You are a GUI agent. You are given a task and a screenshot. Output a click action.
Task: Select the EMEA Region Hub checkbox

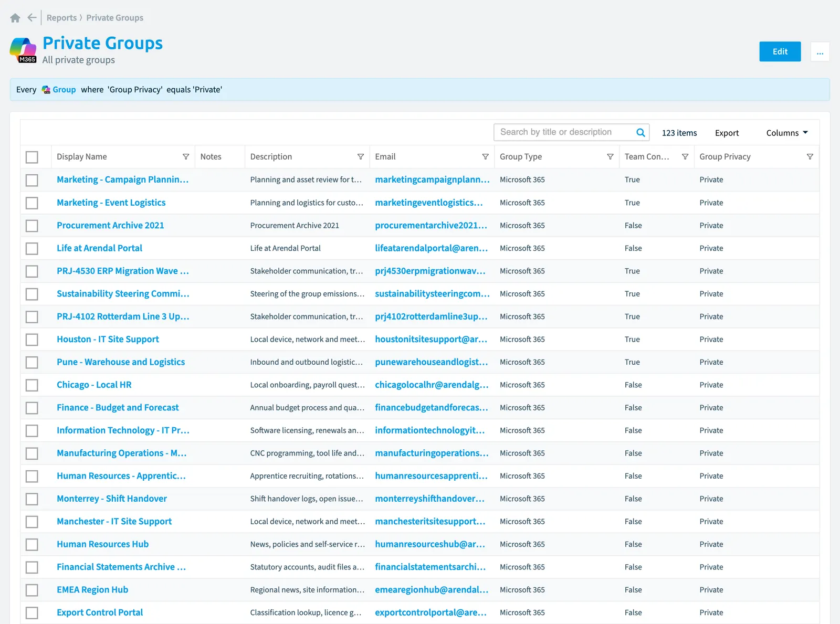32,590
